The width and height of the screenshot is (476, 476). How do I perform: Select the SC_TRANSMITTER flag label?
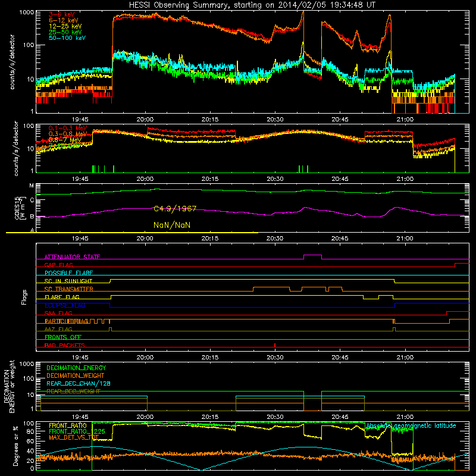pyautogui.click(x=69, y=289)
